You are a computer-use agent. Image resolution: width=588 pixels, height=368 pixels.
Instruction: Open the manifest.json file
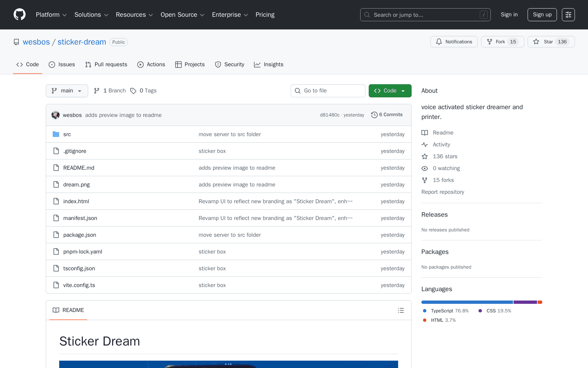click(x=80, y=218)
